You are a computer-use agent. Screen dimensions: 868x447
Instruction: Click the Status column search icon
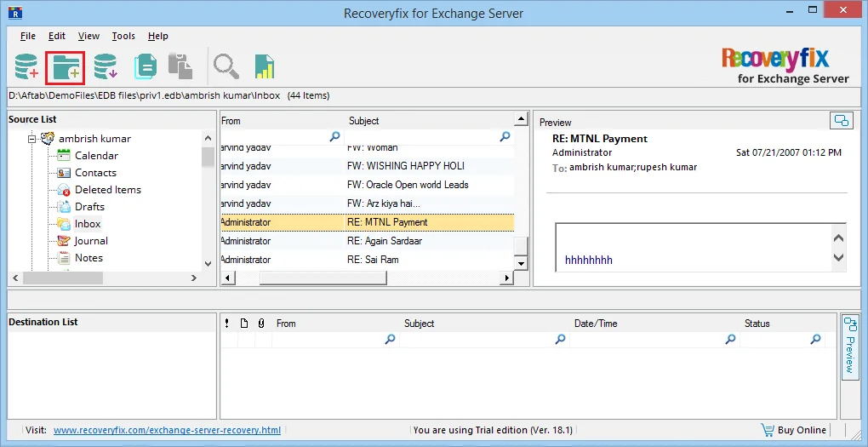click(x=815, y=339)
